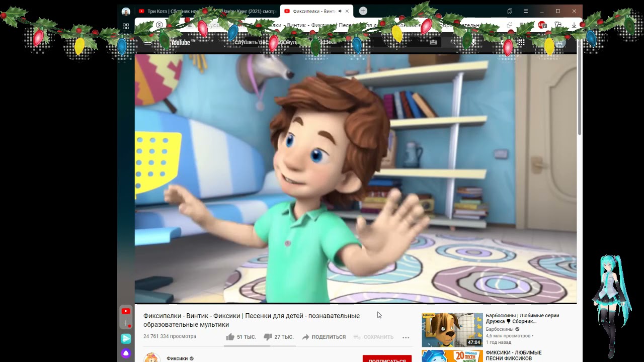Open the on-screen keyboard icon in search

[433, 42]
